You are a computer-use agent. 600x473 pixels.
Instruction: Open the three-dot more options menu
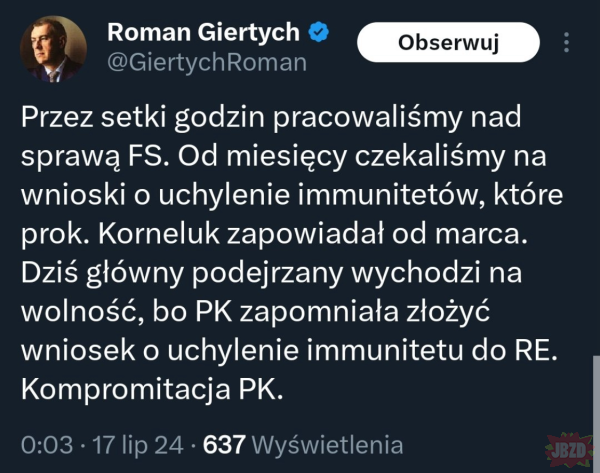(x=568, y=43)
